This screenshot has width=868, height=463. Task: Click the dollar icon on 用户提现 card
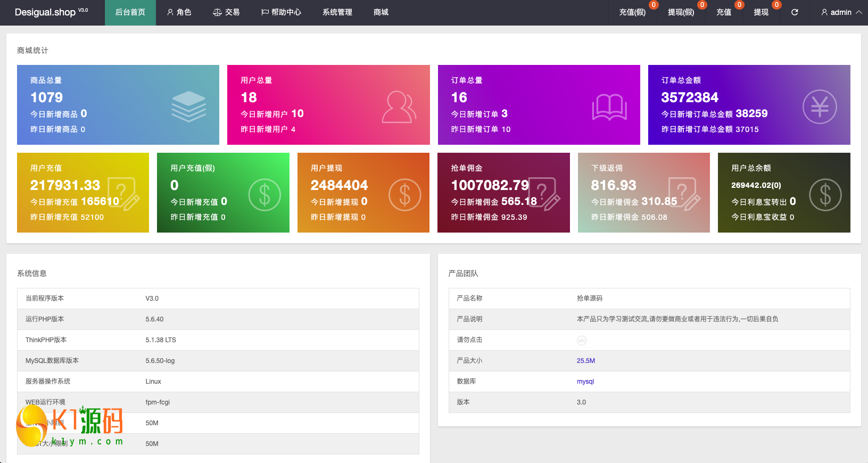coord(404,195)
